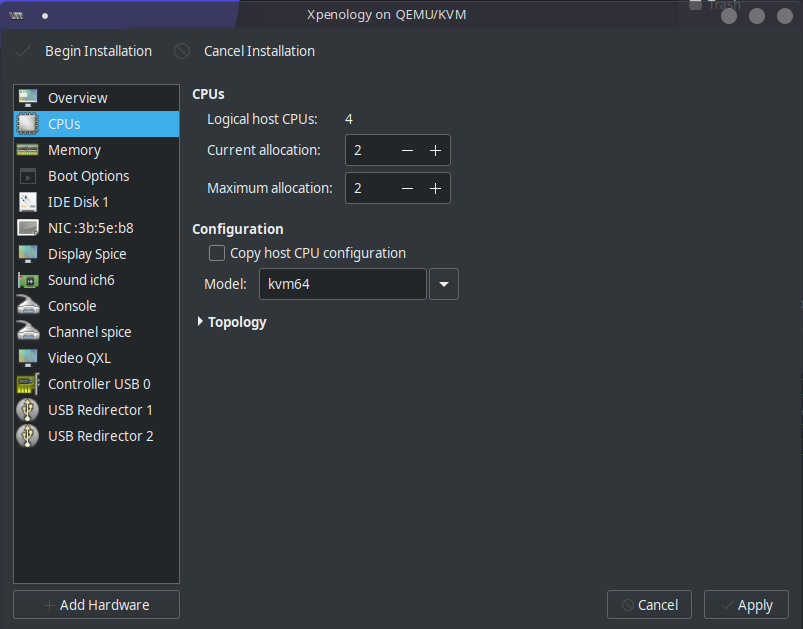
Task: Click the Console serial connector icon
Action: click(x=28, y=306)
